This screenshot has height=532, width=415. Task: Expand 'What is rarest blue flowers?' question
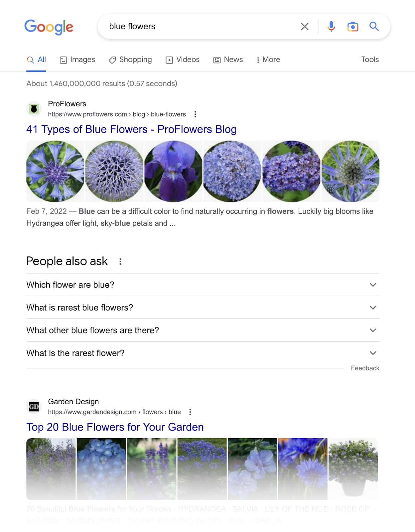coord(373,308)
